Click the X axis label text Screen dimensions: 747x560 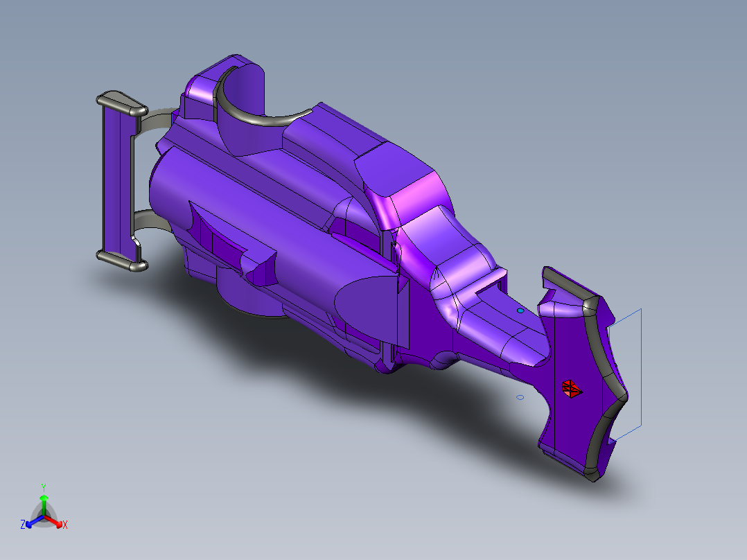(x=66, y=525)
